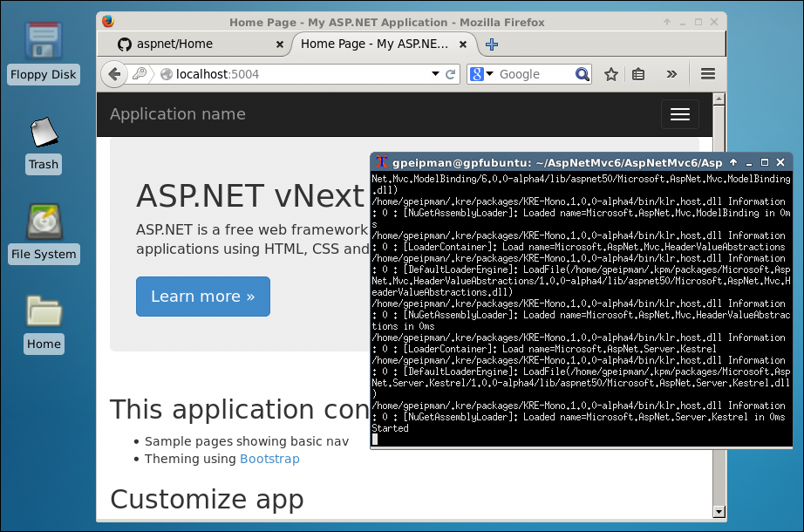Close the Home Page - My ASP.NET tab
Screen dimensions: 804x532
(462, 44)
